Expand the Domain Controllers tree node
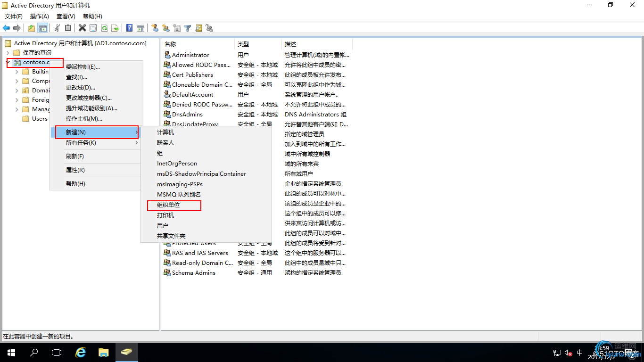Screen dimensions: 644x362 click(x=17, y=90)
